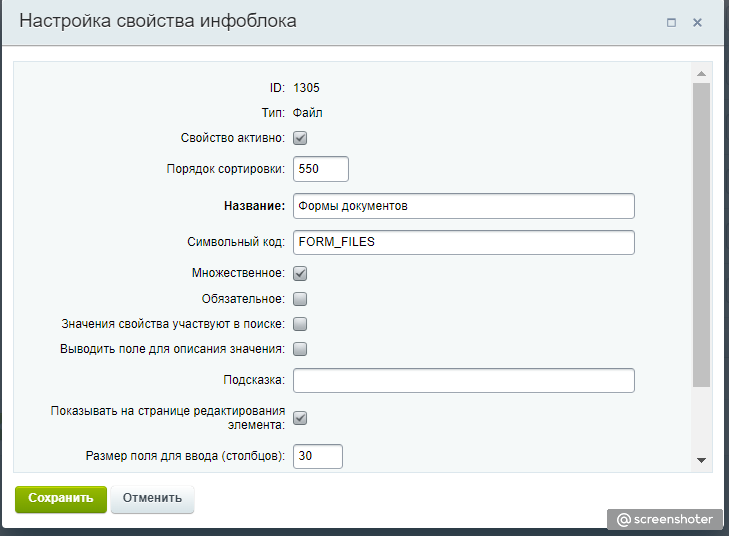Click the scrollbar up arrow
Screen dimensions: 729x536
[701, 73]
